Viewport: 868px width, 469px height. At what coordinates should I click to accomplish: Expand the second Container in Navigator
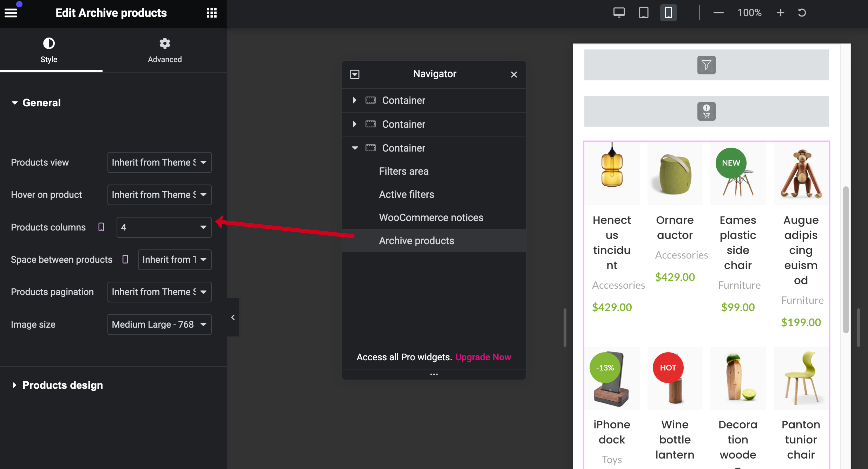coord(354,124)
